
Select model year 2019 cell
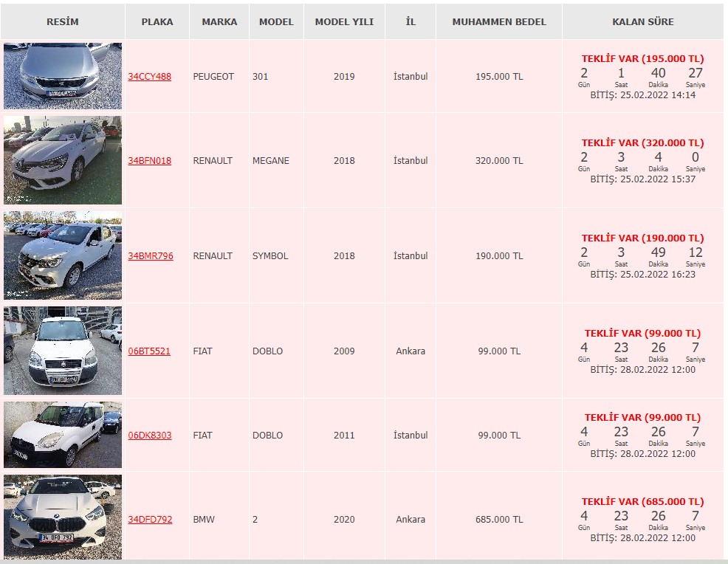344,77
